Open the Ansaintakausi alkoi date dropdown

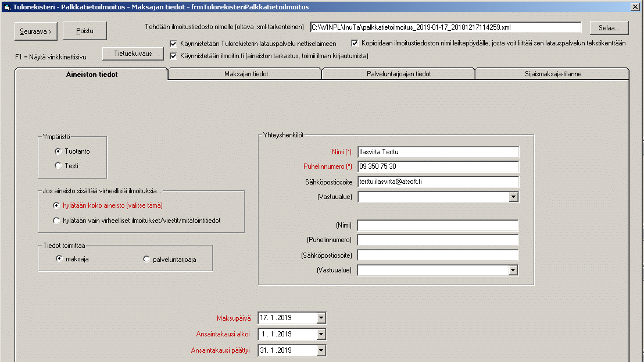pyautogui.click(x=321, y=334)
